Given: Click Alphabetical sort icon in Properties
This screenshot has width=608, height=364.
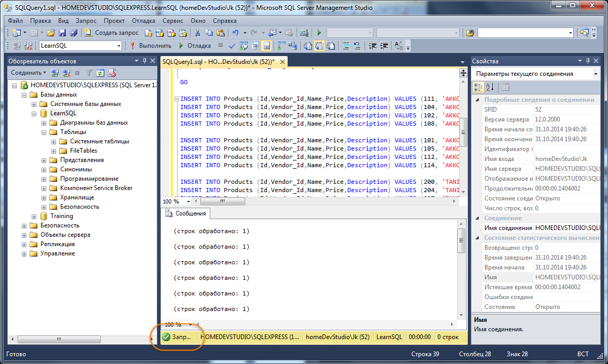Looking at the screenshot, I should coord(490,87).
